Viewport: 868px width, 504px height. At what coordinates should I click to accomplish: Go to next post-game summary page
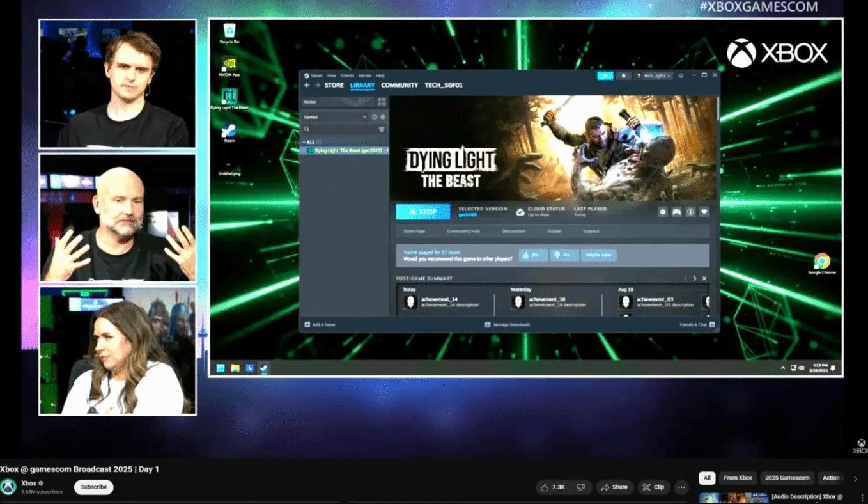(695, 278)
